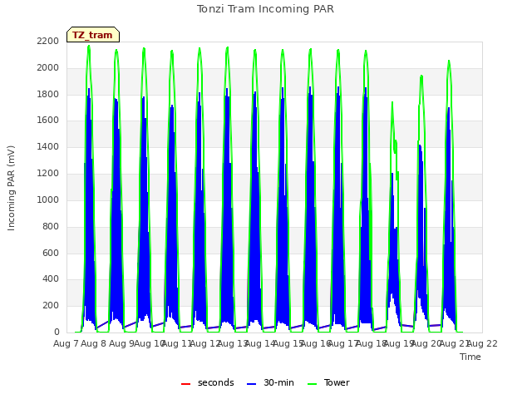The width and height of the screenshot is (532, 399).
Task: Click the 1200 y-axis tick label
Action: pyautogui.click(x=48, y=173)
